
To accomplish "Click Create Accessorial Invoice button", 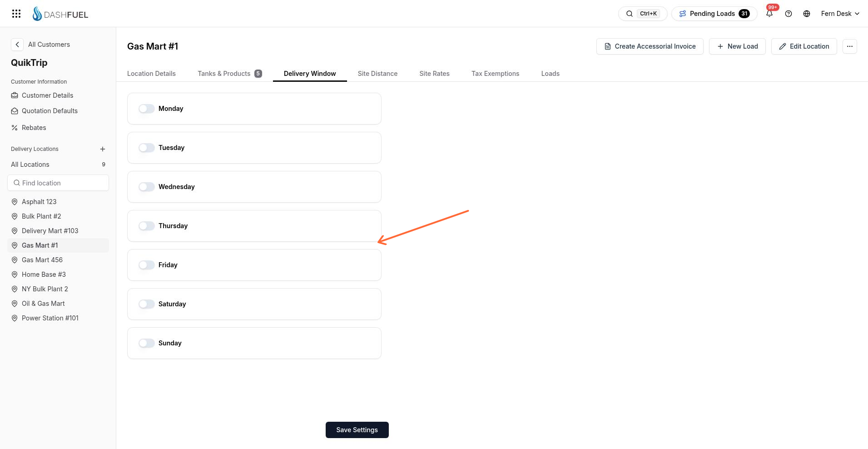I will (x=650, y=46).
